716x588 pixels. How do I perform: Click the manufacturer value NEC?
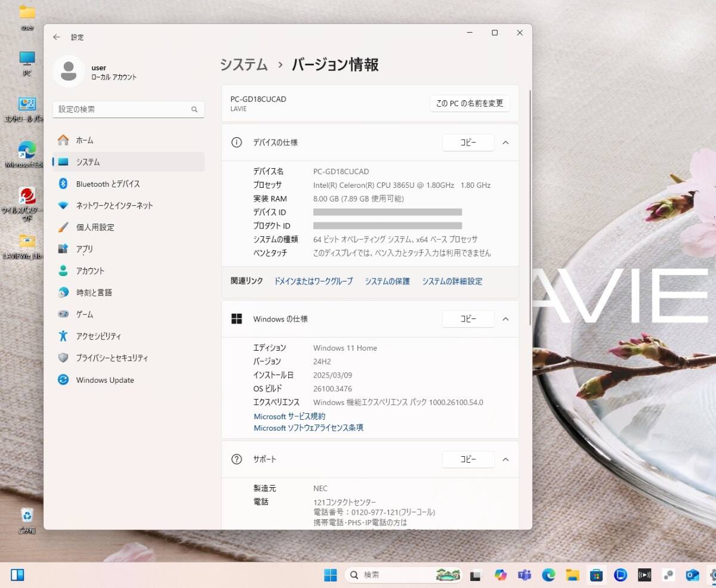click(320, 488)
